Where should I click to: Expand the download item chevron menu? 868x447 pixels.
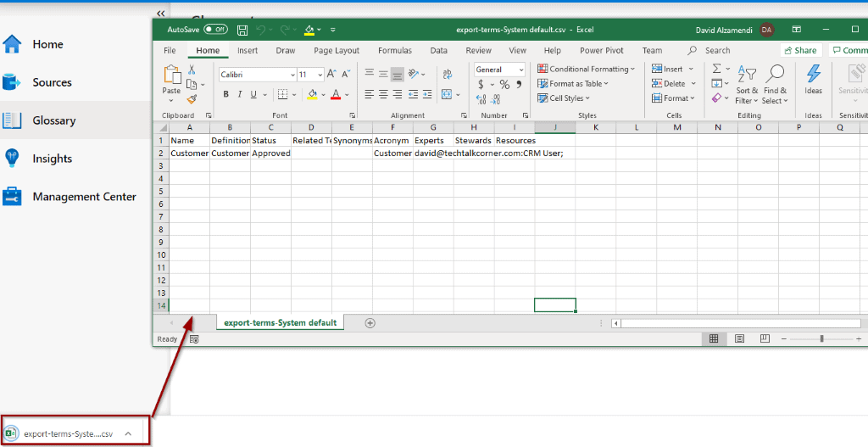click(128, 433)
